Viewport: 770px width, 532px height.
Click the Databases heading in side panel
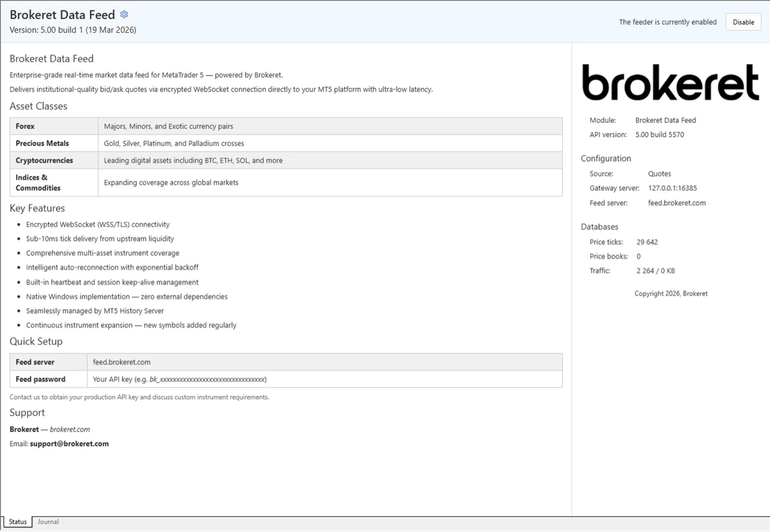(x=599, y=226)
